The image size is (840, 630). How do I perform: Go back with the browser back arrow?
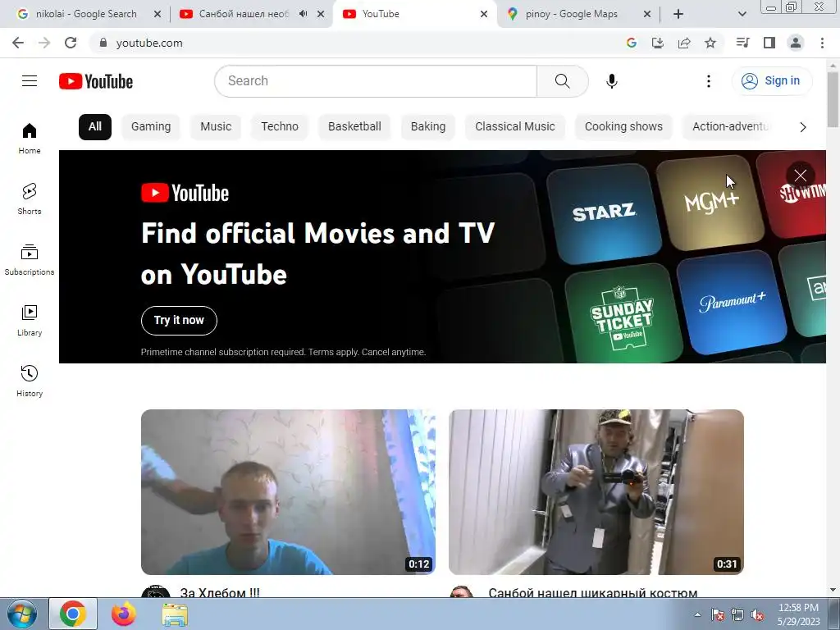[18, 43]
